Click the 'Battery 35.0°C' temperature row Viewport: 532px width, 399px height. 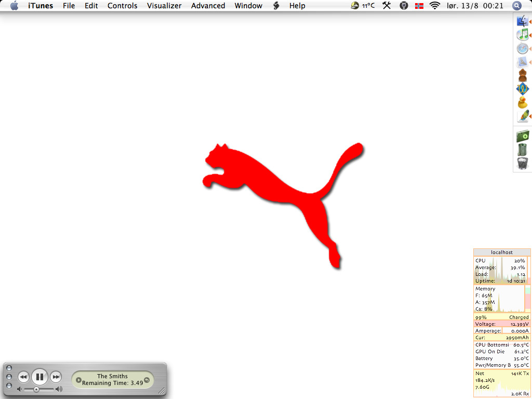pyautogui.click(x=502, y=358)
